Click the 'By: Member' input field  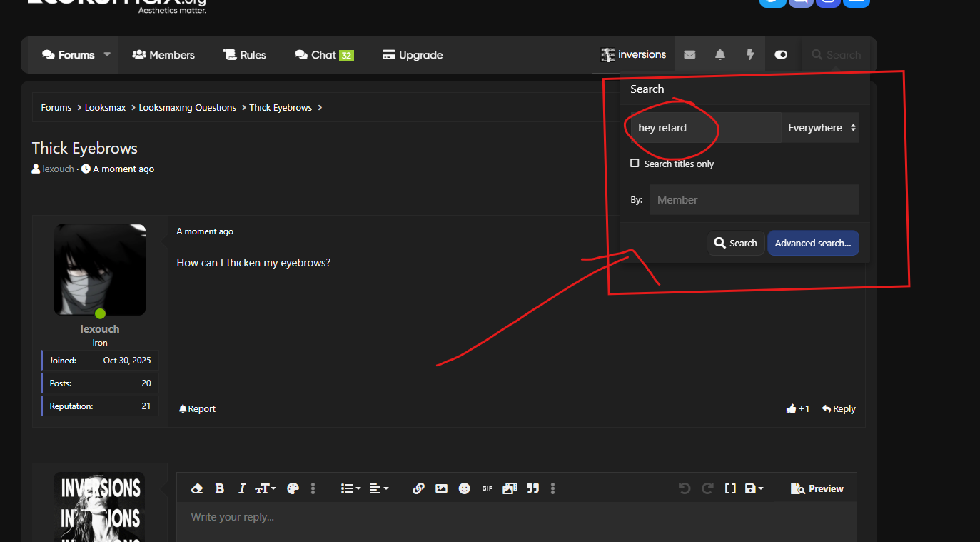pos(754,200)
